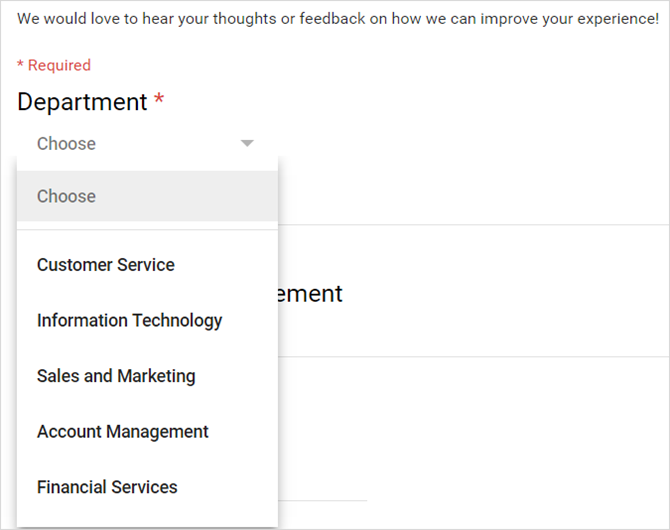Pick "Sales and Marketing" department
670x530 pixels.
[x=116, y=376]
